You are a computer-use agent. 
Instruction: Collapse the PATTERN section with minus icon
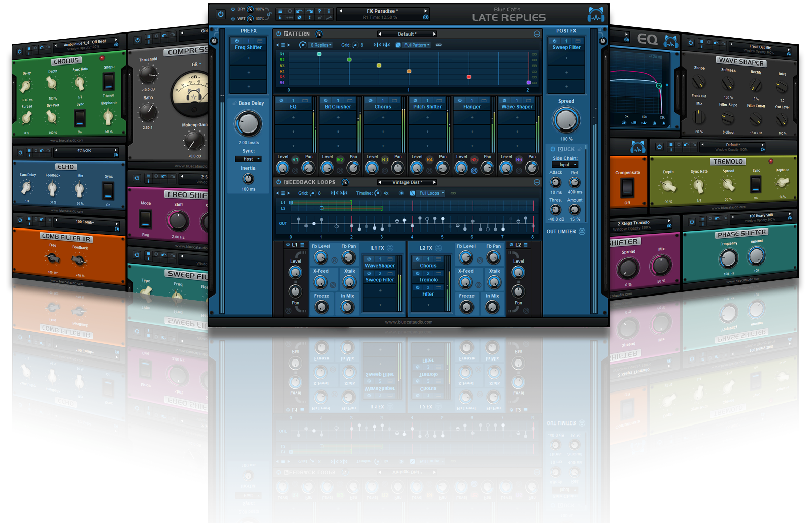[x=537, y=34]
